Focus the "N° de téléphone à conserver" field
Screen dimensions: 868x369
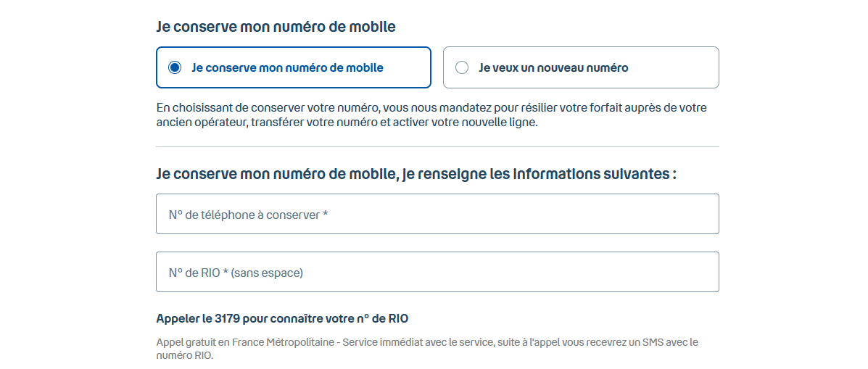coord(437,214)
